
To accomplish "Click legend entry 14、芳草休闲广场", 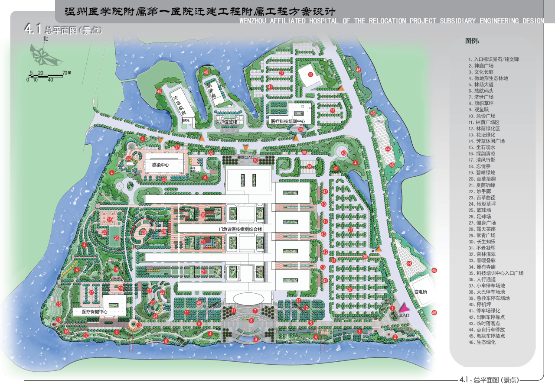I will [486, 141].
